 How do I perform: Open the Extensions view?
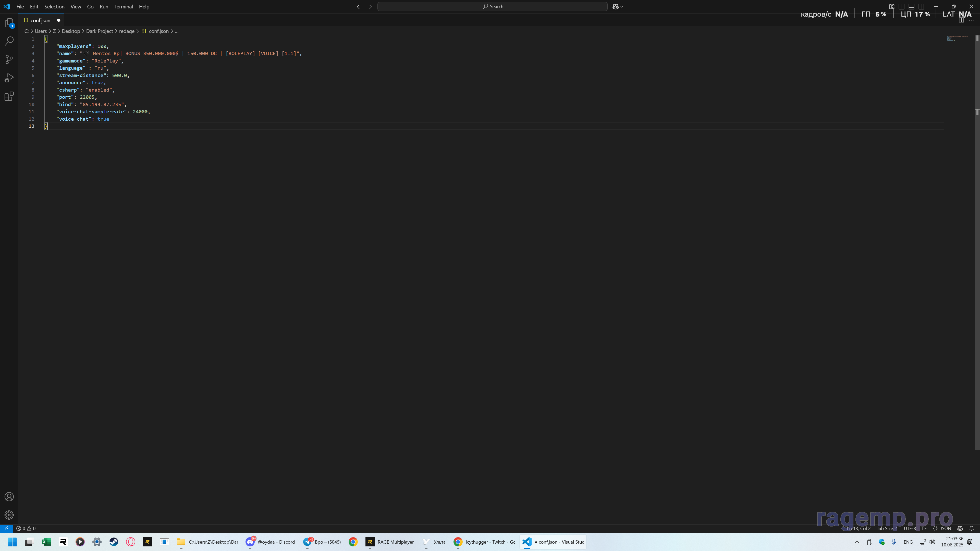(x=9, y=96)
